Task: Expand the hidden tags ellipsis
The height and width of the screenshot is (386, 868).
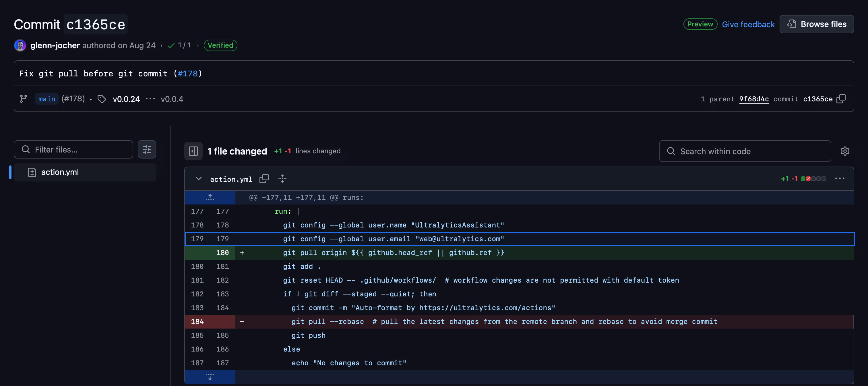Action: pos(150,99)
